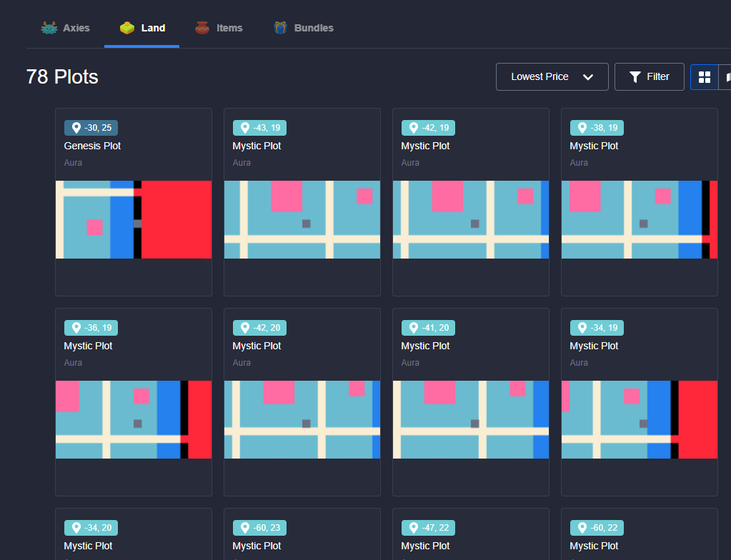Viewport: 731px width, 560px height.
Task: Click the Land block icon
Action: (126, 28)
